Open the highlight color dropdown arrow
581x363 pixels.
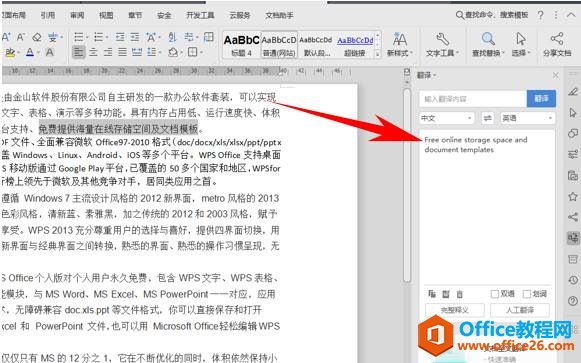tap(19, 53)
